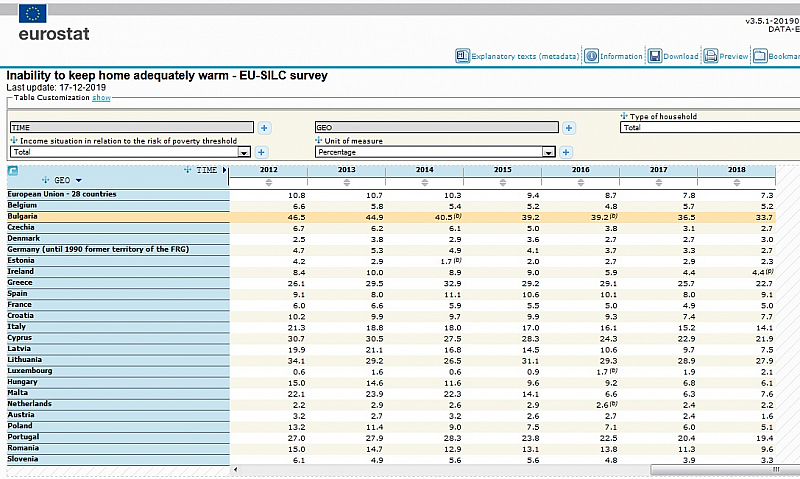Select the Bulgaria row label
Image resolution: width=800 pixels, height=479 pixels.
pyautogui.click(x=23, y=216)
